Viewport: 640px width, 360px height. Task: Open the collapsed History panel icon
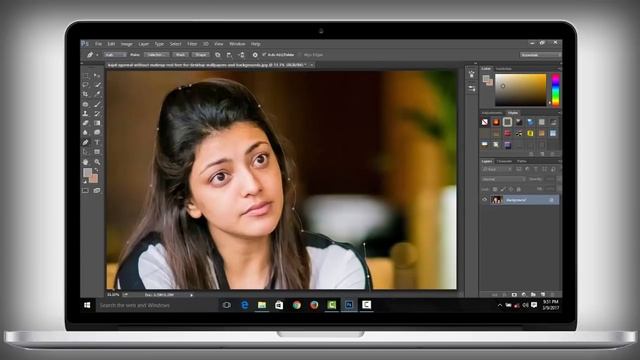(472, 74)
